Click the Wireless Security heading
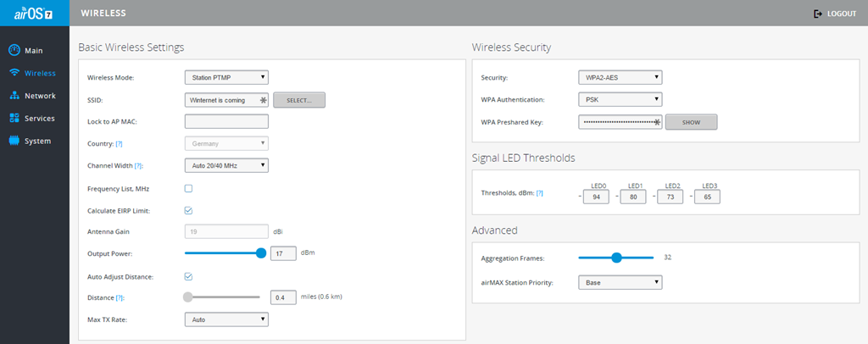This screenshot has width=868, height=344. tap(511, 47)
